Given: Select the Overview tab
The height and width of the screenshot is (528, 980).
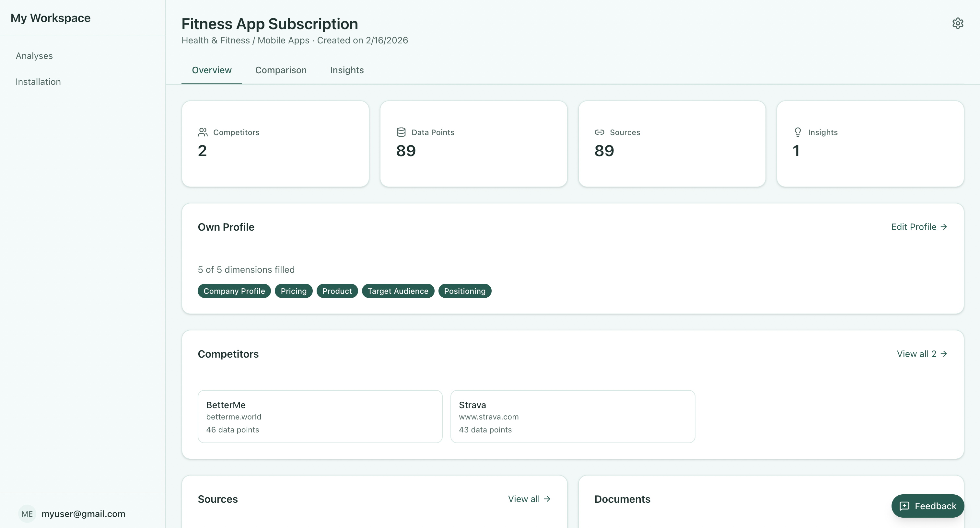Looking at the screenshot, I should tap(212, 70).
